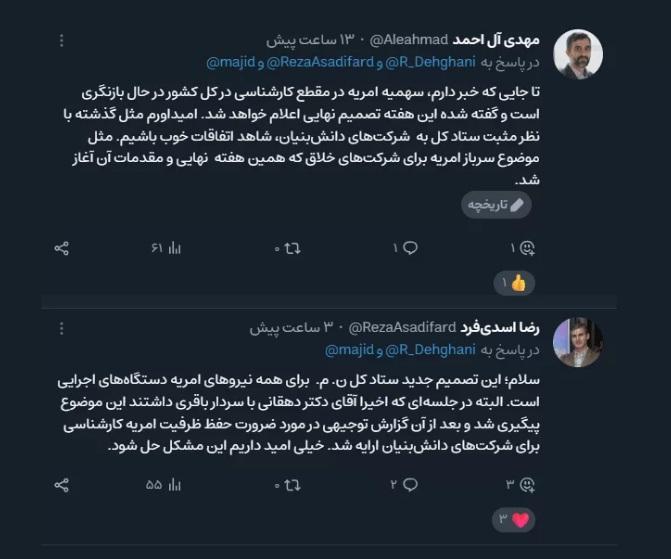Open رضا اسدی‌فرد profile picture
This screenshot has height=559, width=671.
point(578,342)
